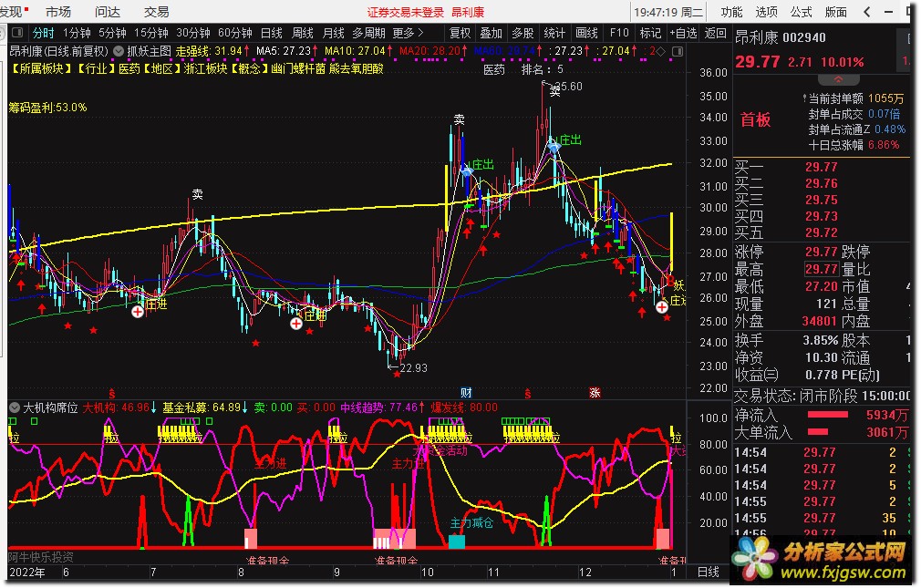Click the stock name 昂利康 002940
This screenshot has width=921, height=588.
coord(780,37)
